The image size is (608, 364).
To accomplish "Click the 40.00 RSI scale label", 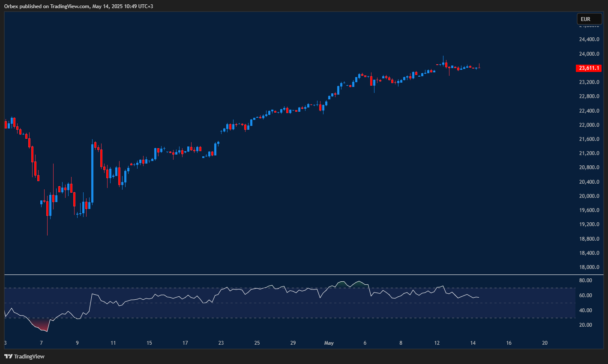I will click(x=585, y=310).
